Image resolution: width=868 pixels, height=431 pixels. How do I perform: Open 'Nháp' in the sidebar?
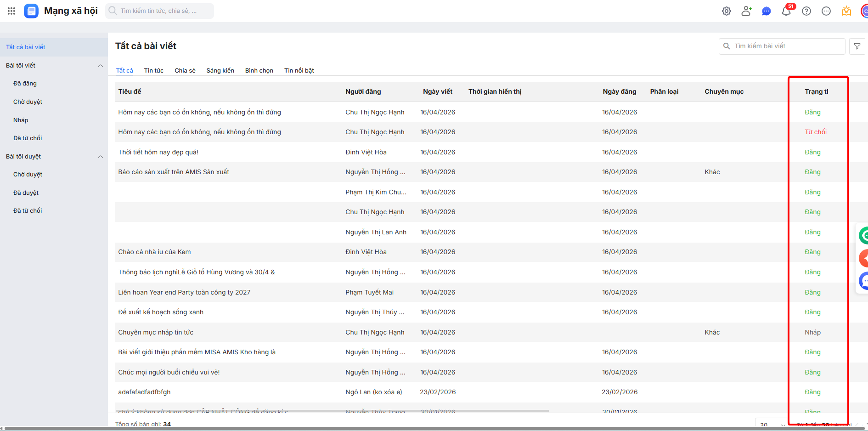click(21, 120)
